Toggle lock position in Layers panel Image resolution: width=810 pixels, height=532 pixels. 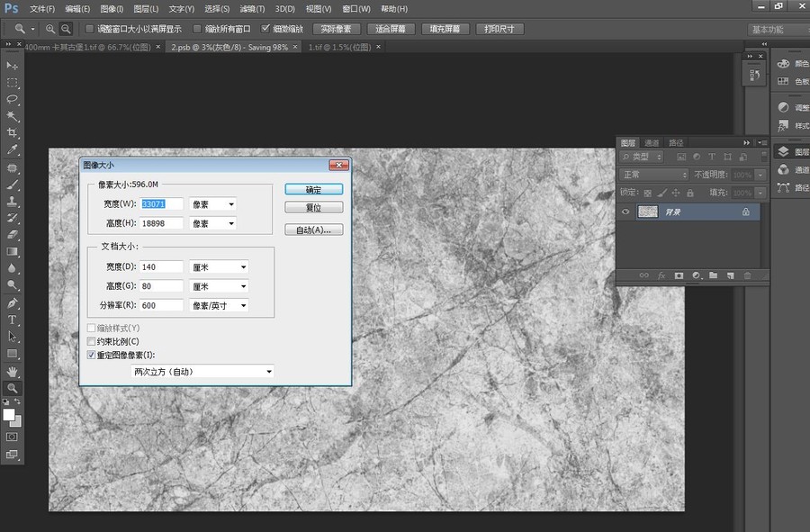(676, 194)
